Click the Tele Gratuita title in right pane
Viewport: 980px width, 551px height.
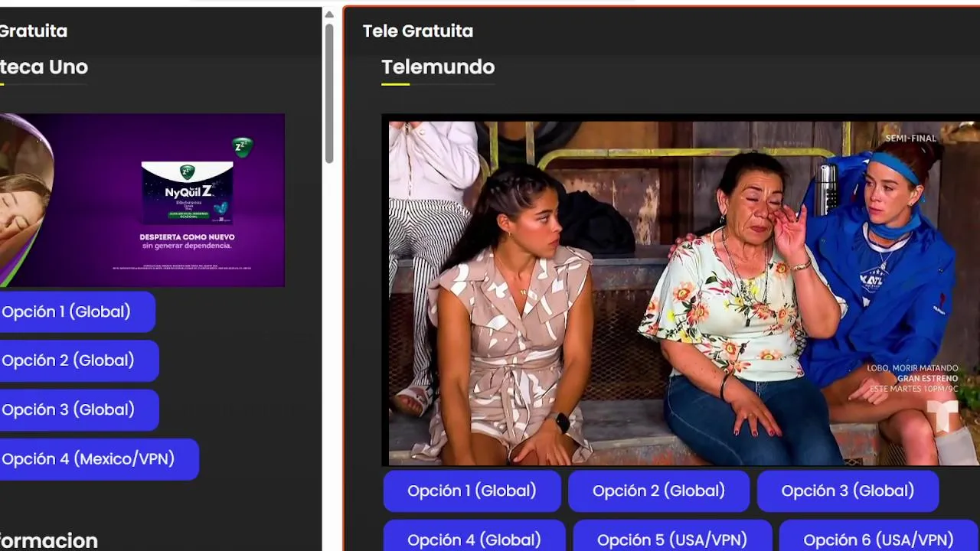point(418,31)
